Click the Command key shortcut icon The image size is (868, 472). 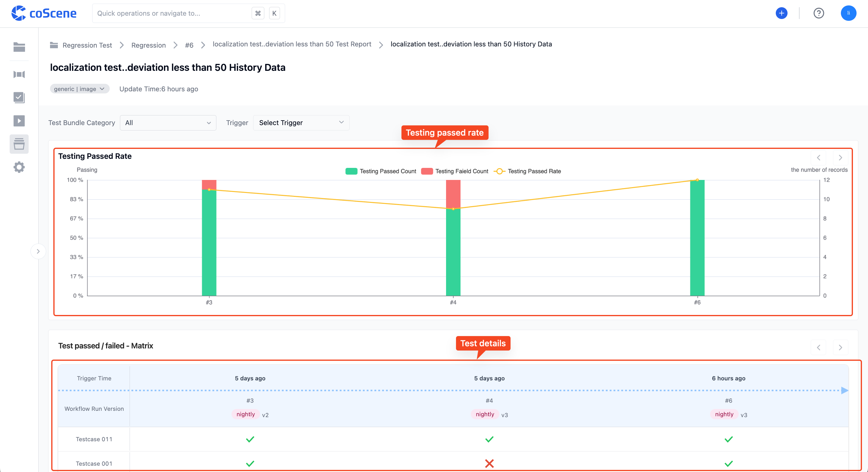coord(258,13)
